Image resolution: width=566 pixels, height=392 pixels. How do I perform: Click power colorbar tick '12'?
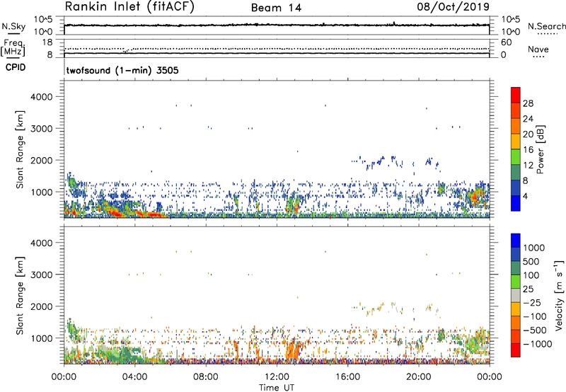click(528, 166)
